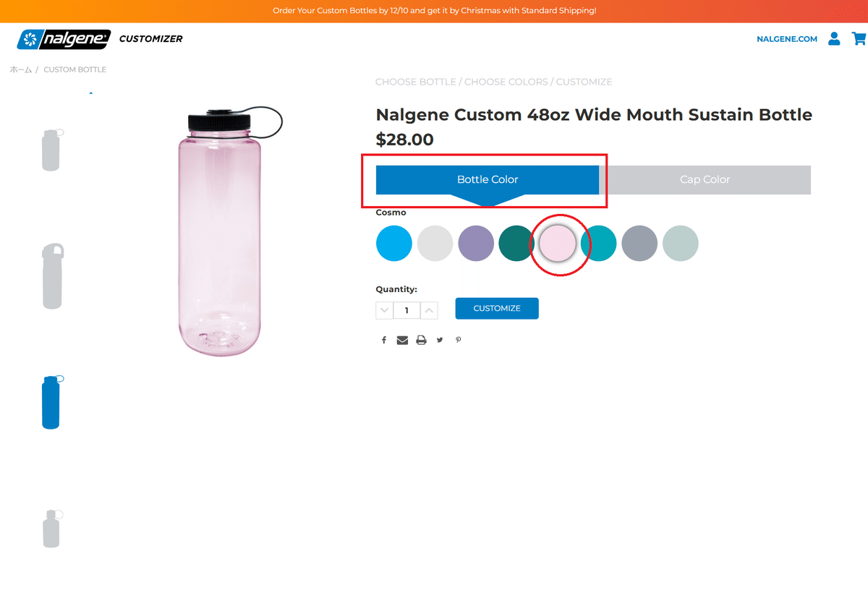
Task: Choose the purple bottle color swatch
Action: click(476, 243)
